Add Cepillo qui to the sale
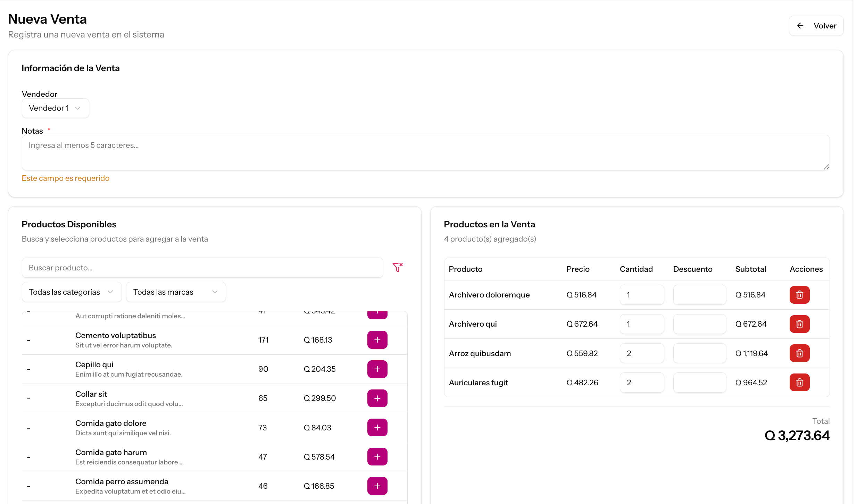Image resolution: width=857 pixels, height=504 pixels. coord(377,369)
